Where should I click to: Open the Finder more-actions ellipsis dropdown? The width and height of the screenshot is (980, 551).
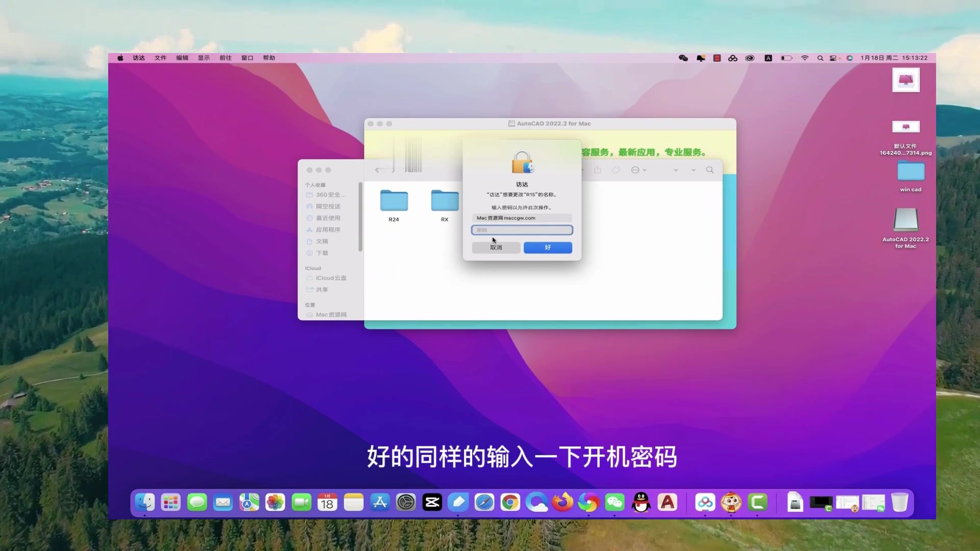639,170
